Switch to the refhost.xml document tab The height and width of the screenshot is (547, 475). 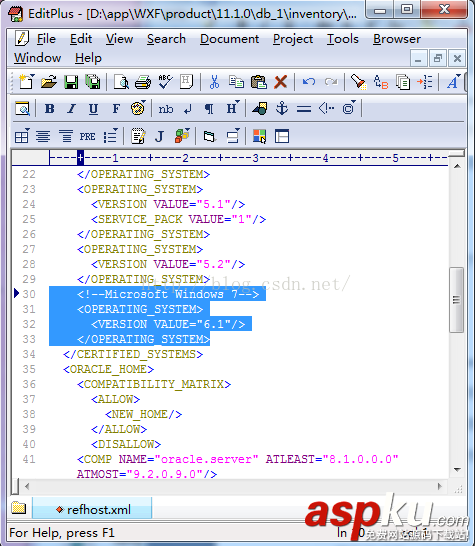point(92,509)
